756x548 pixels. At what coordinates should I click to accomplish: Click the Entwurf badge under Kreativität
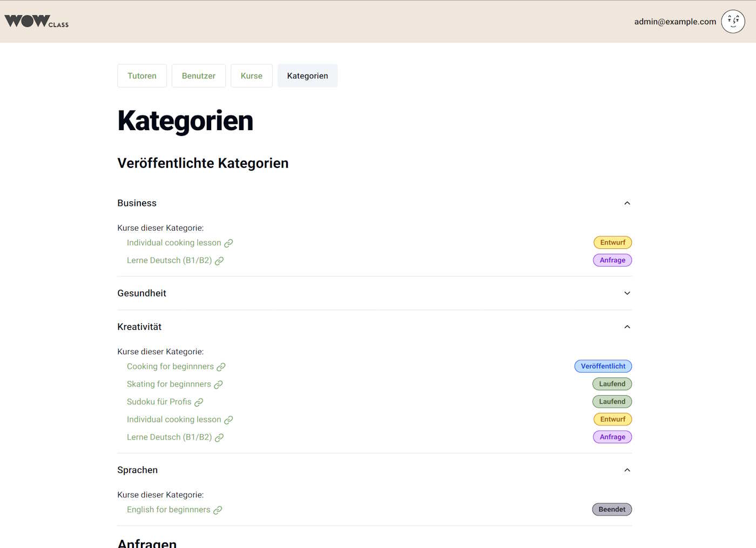pyautogui.click(x=613, y=419)
